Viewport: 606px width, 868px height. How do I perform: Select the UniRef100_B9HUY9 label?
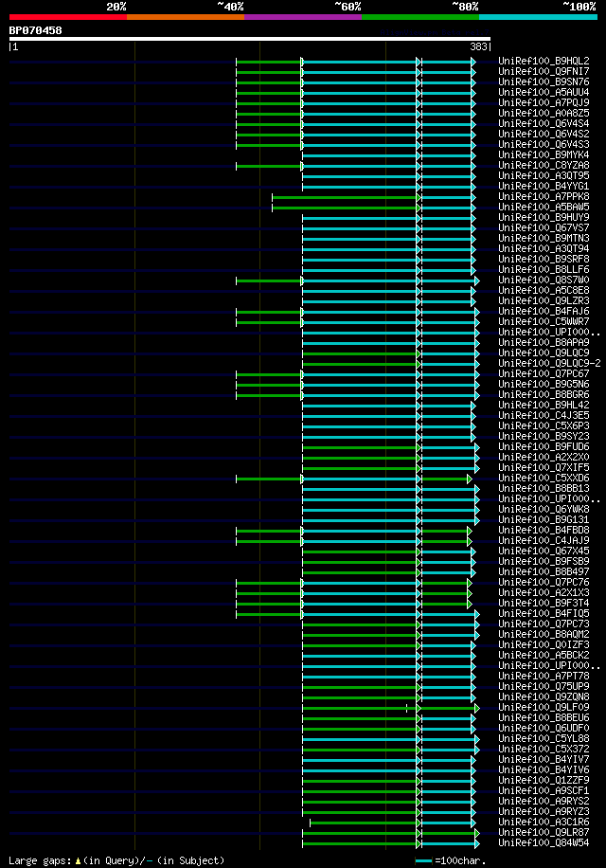click(x=544, y=218)
